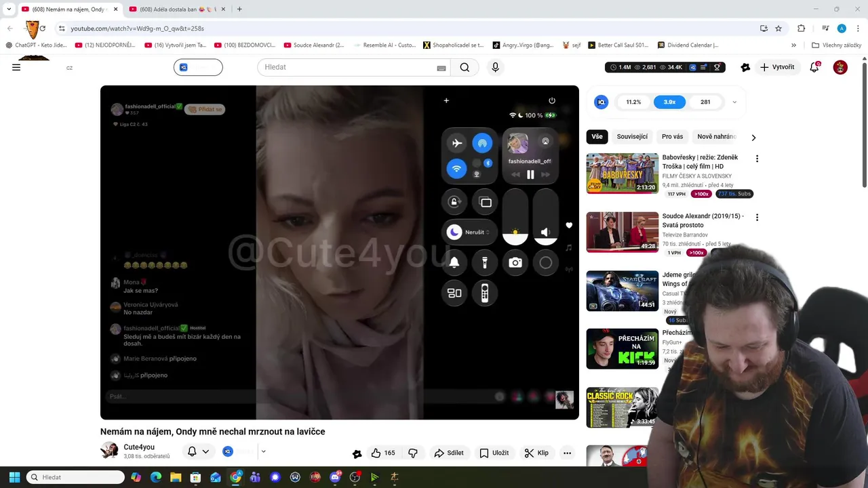Screen dimensions: 868x488
Task: Open Chrome media controls icon
Action: coord(825,28)
